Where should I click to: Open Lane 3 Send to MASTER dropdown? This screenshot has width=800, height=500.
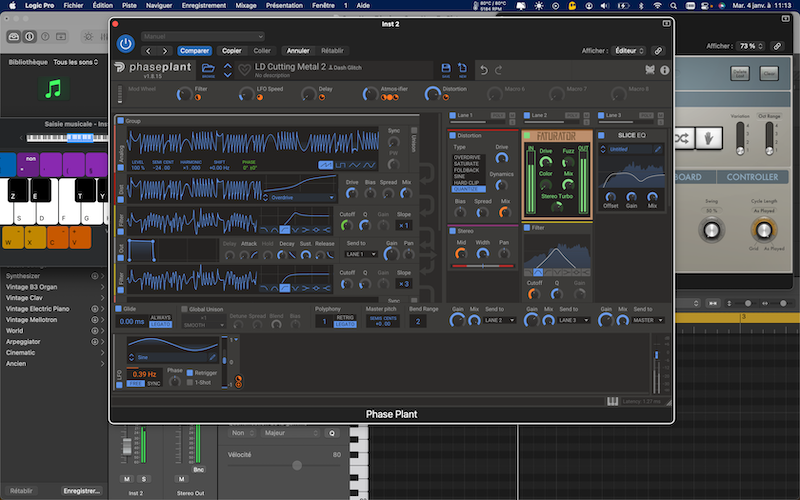click(648, 320)
